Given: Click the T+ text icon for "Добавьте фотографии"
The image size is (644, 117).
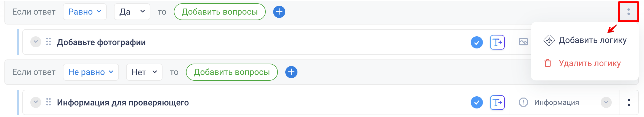Looking at the screenshot, I should pyautogui.click(x=497, y=42).
